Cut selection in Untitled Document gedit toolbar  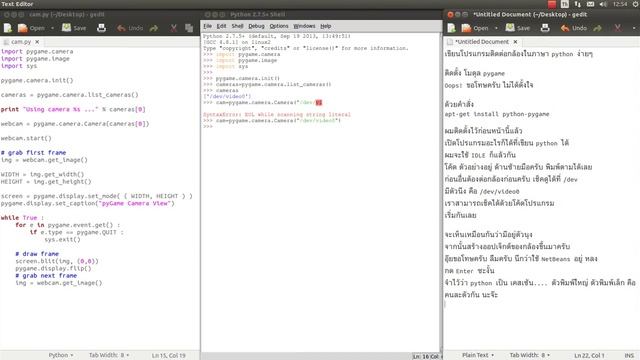point(617,28)
